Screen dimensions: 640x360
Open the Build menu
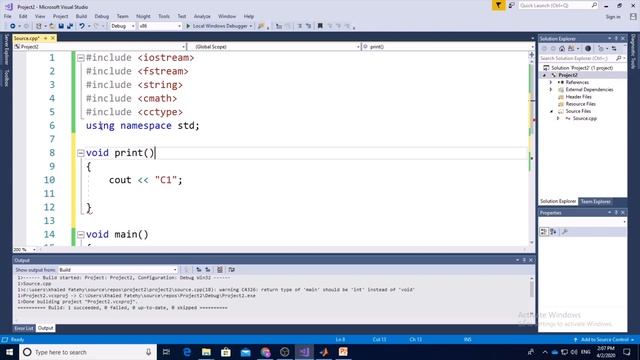click(81, 16)
